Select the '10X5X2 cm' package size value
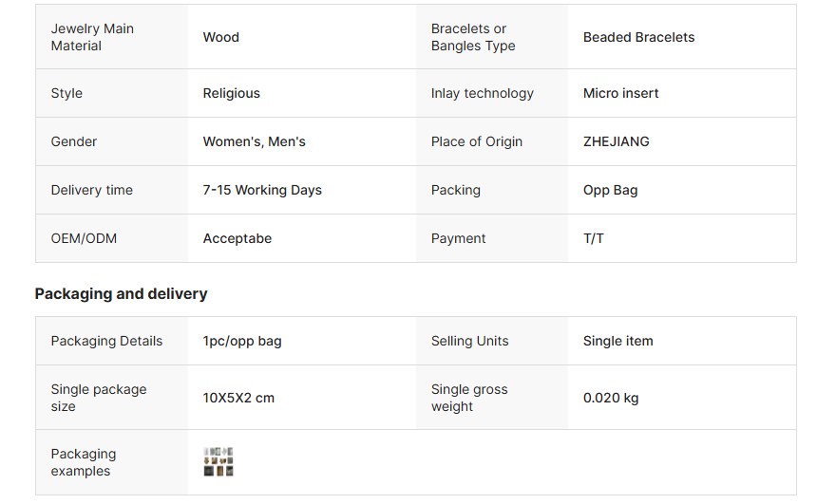The width and height of the screenshot is (817, 504). [238, 398]
